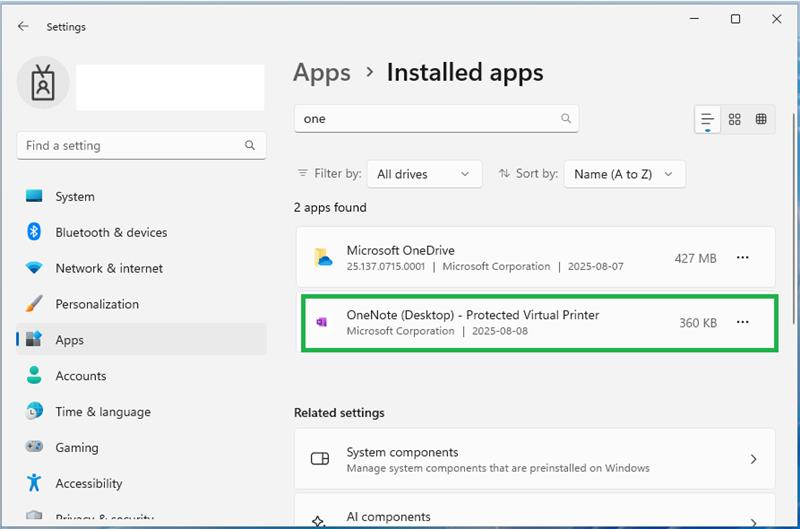Click the '2 apps found' text

coord(330,208)
